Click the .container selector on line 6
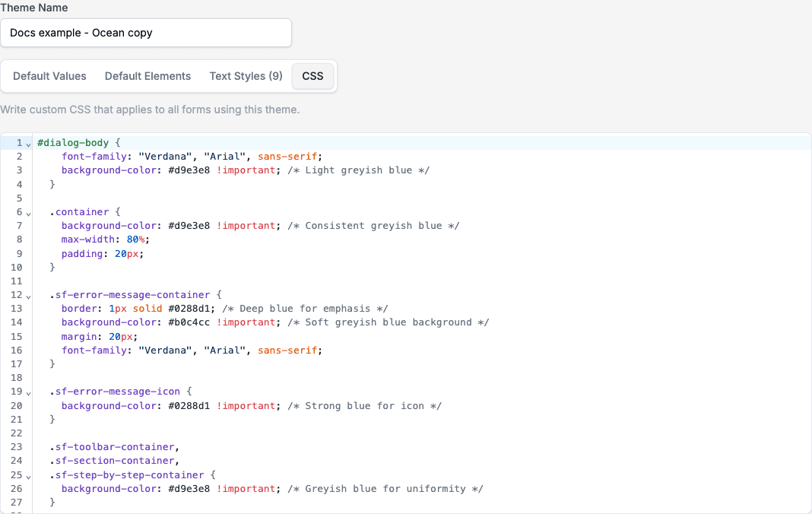This screenshot has width=812, height=514. (79, 212)
